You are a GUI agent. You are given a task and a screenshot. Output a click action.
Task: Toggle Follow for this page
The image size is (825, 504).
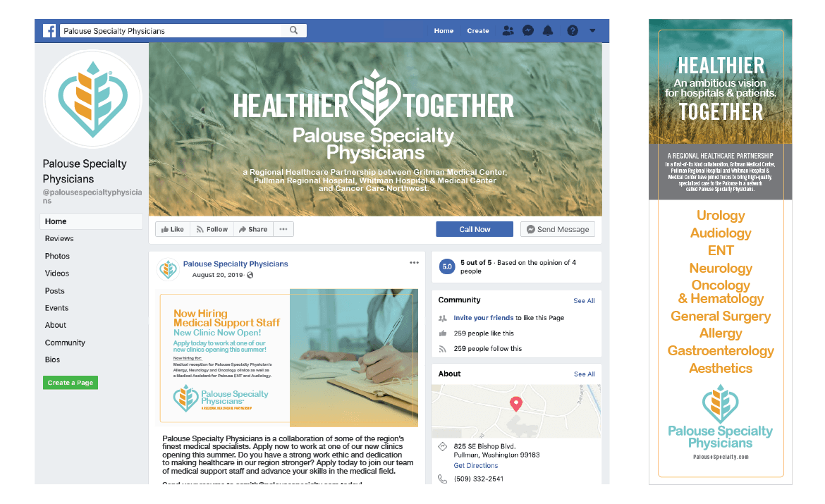(212, 229)
